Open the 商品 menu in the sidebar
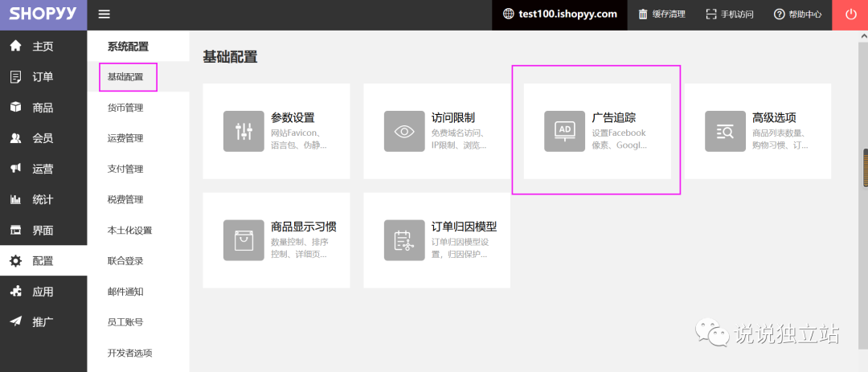 43,108
